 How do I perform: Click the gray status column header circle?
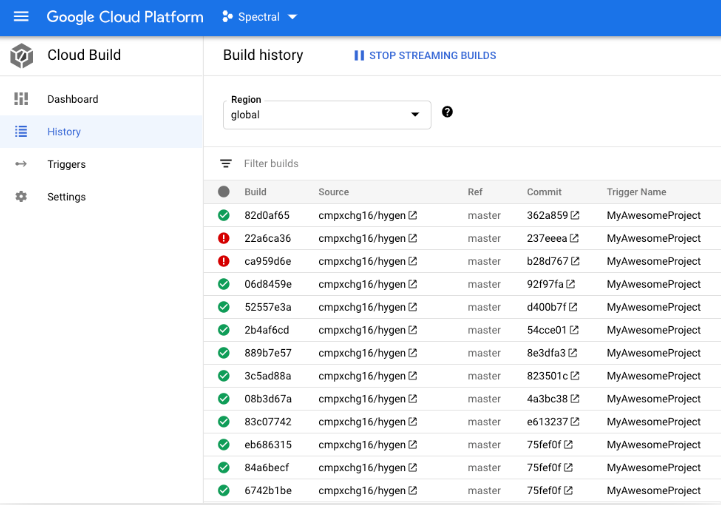point(224,191)
